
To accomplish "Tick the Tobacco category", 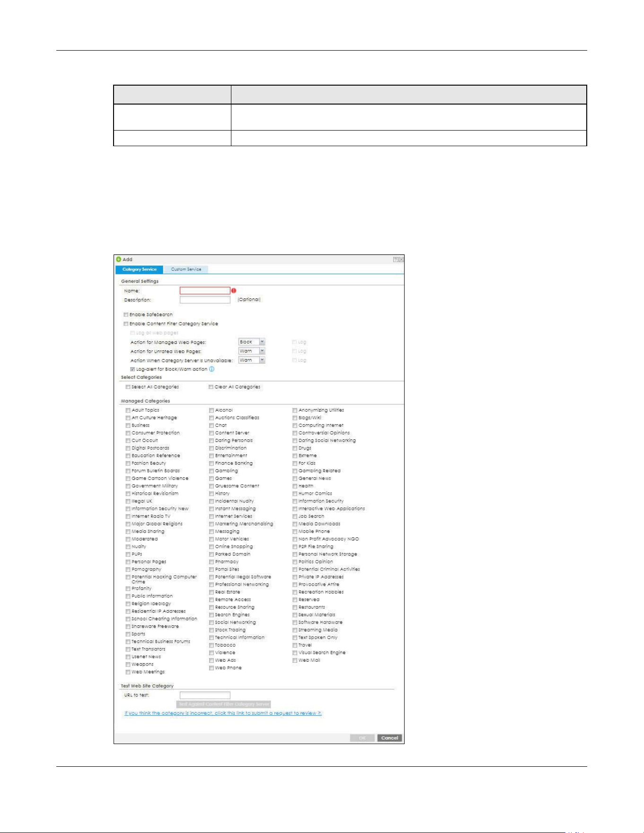I will pos(212,645).
